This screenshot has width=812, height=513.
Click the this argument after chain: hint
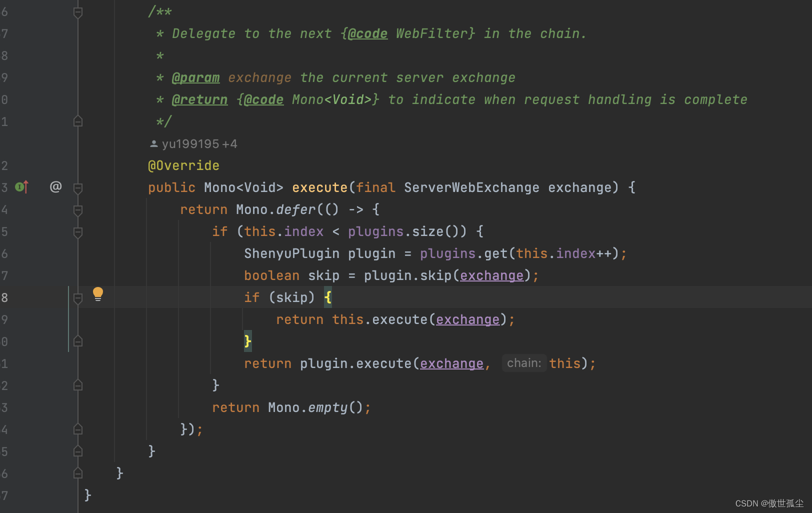pyautogui.click(x=564, y=363)
